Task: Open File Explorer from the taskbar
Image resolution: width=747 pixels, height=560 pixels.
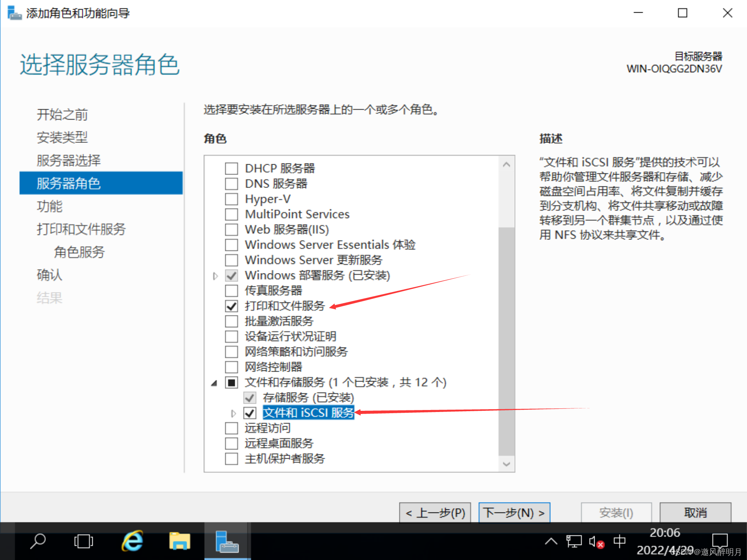Action: point(180,541)
